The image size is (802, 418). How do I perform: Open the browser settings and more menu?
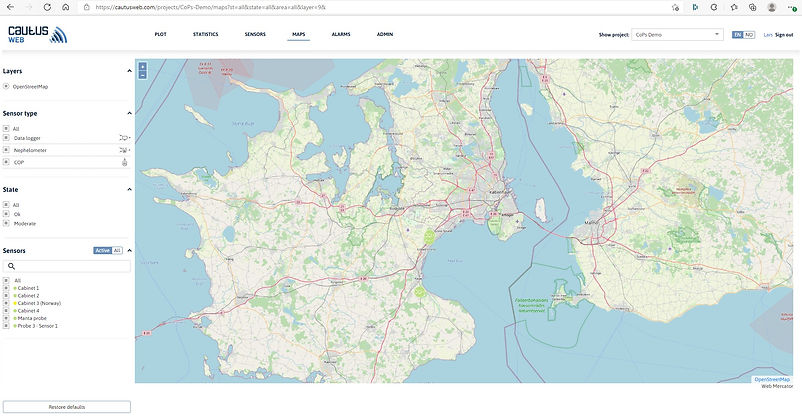pos(791,7)
